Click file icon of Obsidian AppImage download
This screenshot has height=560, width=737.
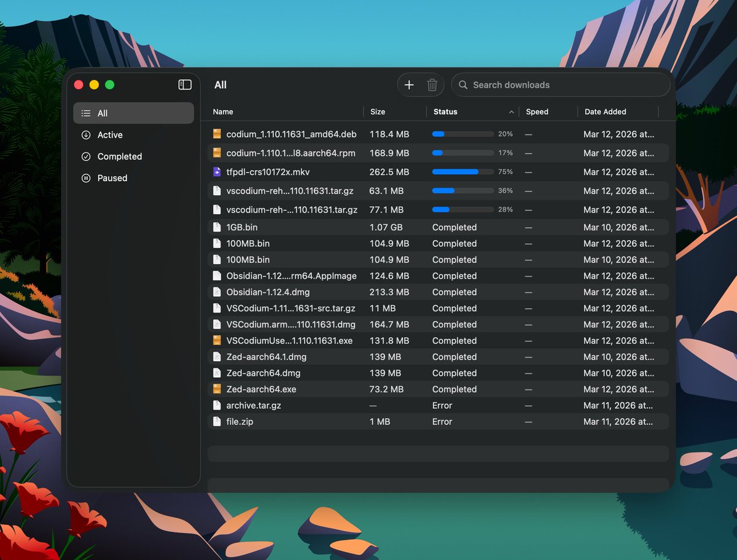217,276
